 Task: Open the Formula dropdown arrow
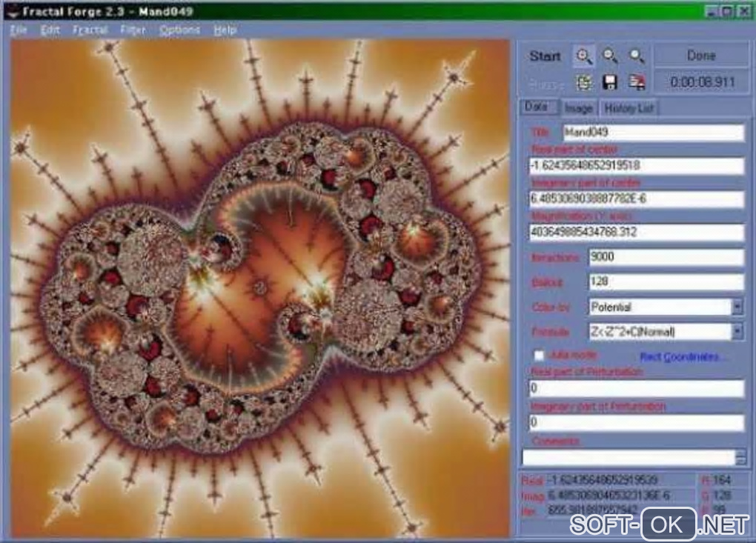tap(737, 331)
